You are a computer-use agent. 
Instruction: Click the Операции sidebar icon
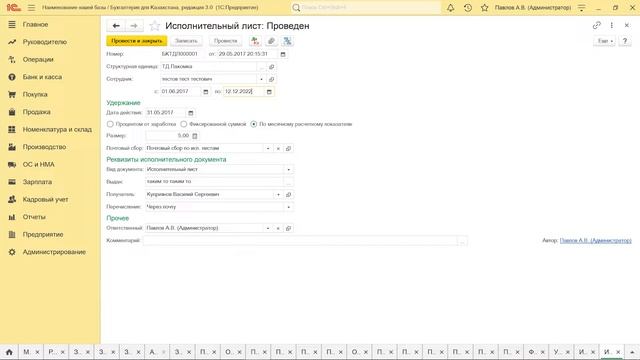[x=12, y=60]
